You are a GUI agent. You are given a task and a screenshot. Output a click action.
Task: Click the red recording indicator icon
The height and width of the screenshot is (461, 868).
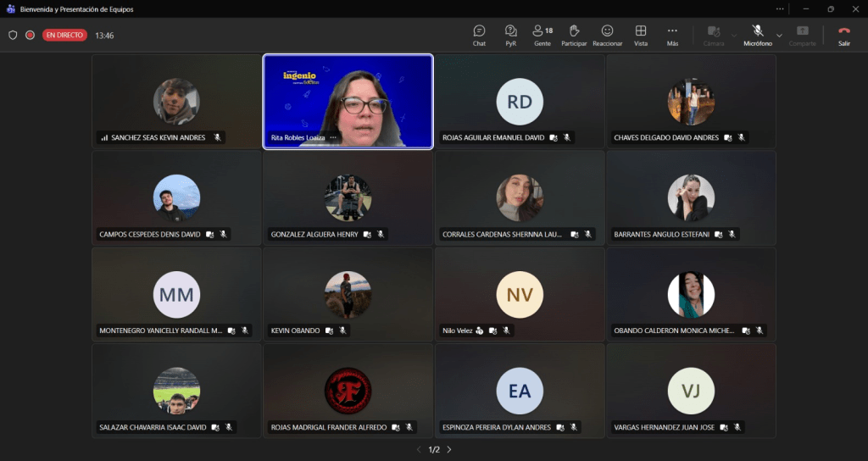pos(30,36)
